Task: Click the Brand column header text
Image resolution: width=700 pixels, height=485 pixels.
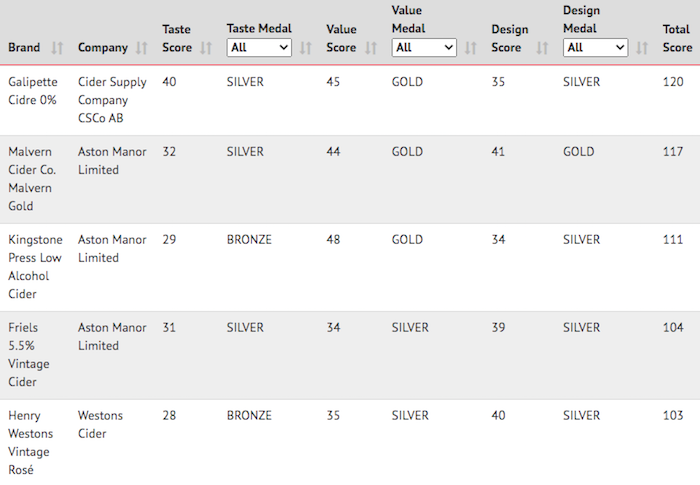Action: click(x=24, y=47)
